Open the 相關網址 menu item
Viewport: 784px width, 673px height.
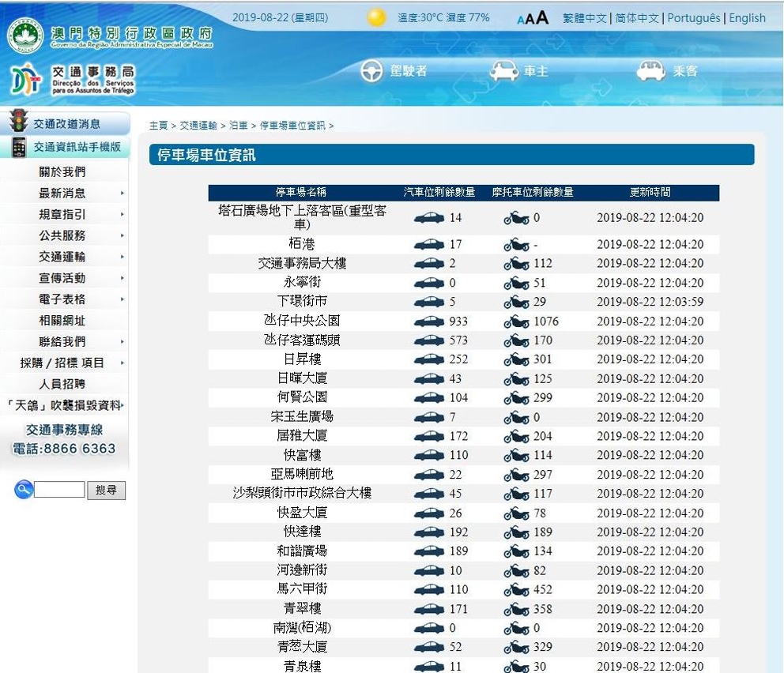click(62, 321)
